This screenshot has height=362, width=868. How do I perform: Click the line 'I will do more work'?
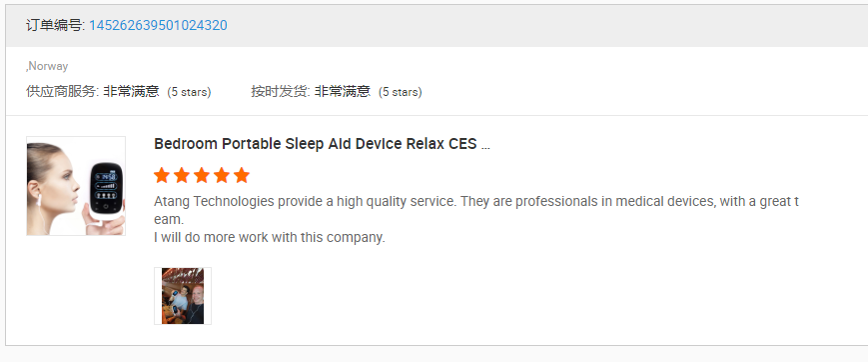[x=269, y=238]
